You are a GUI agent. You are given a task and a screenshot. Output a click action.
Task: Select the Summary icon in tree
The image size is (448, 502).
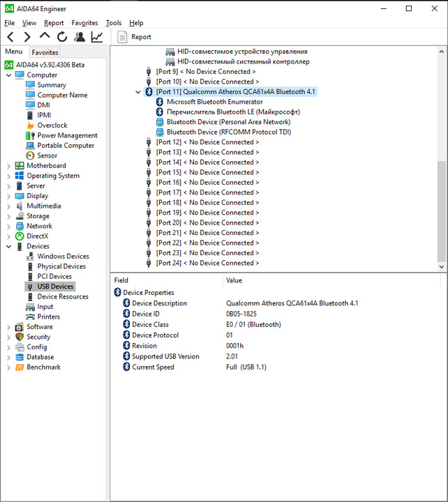[x=30, y=85]
